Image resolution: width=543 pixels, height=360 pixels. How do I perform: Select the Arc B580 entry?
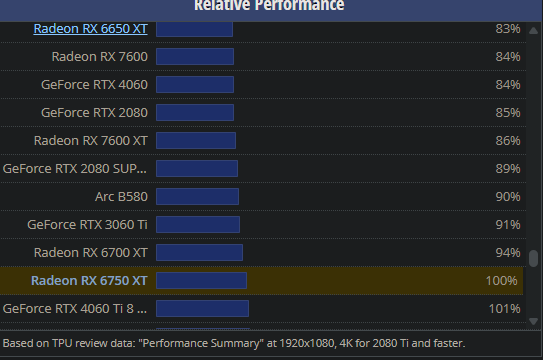121,197
